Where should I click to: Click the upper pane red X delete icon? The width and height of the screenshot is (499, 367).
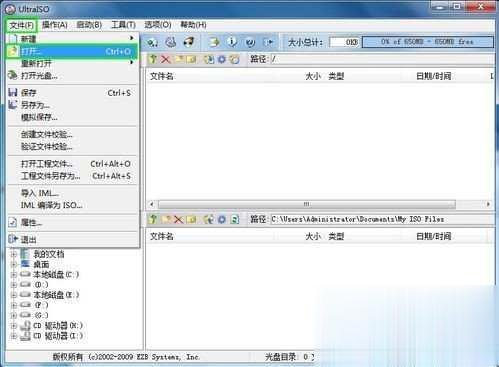coord(166,59)
